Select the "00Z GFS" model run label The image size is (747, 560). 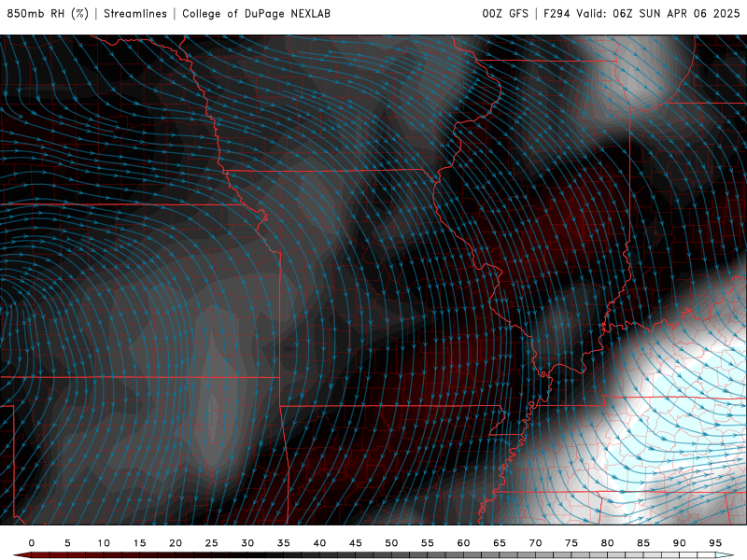(x=505, y=13)
